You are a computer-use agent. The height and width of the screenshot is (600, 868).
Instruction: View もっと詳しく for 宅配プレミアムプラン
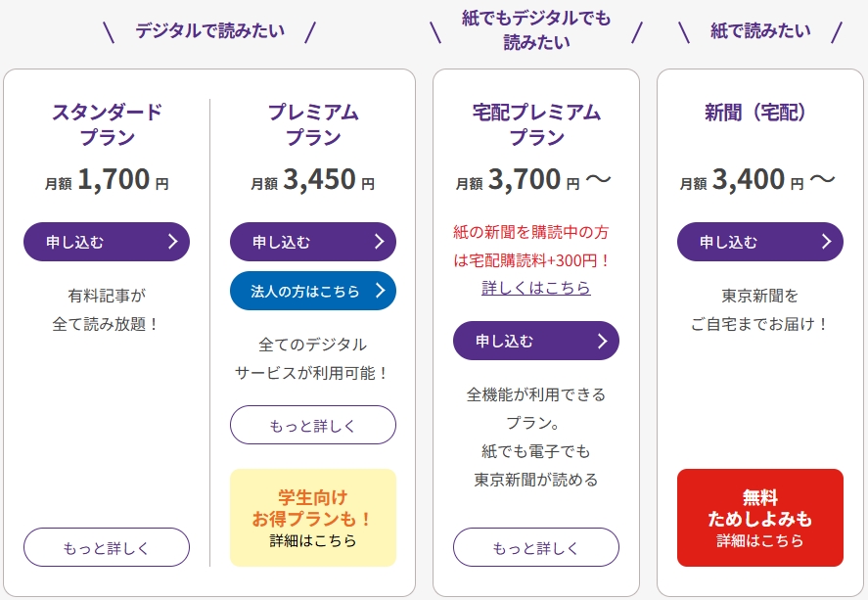[535, 547]
